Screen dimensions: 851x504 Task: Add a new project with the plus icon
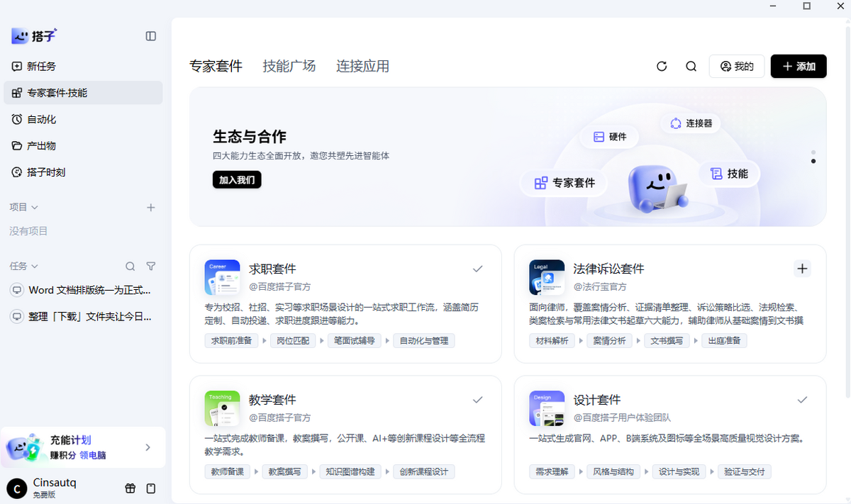(151, 208)
